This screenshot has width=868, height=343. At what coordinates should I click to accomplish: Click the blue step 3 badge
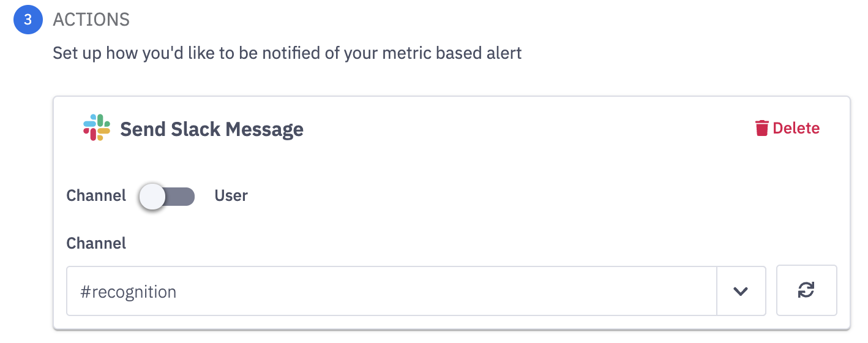pos(28,19)
